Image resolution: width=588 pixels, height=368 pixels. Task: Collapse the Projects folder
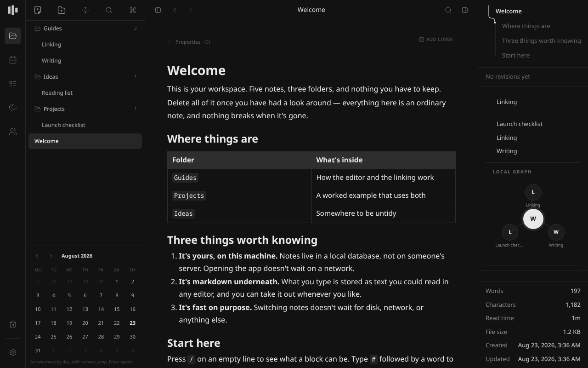coord(85,109)
